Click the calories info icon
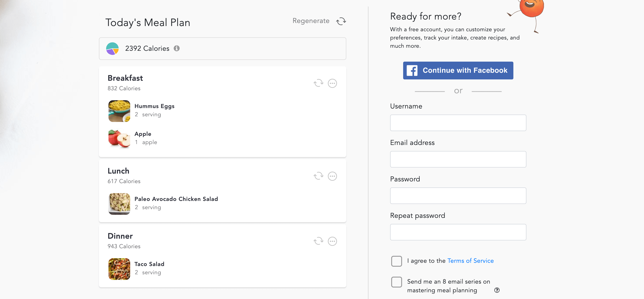The height and width of the screenshot is (299, 644). point(176,48)
